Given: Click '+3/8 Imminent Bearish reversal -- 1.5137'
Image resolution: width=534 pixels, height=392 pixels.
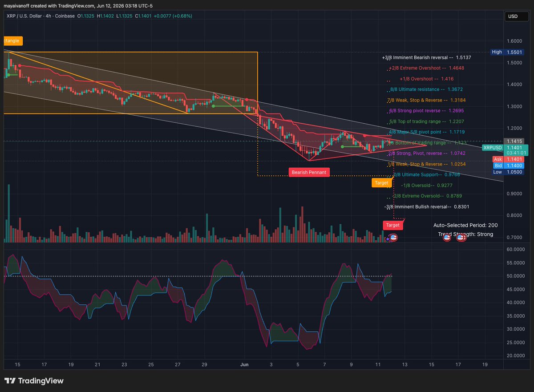Looking at the screenshot, I should (426, 57).
